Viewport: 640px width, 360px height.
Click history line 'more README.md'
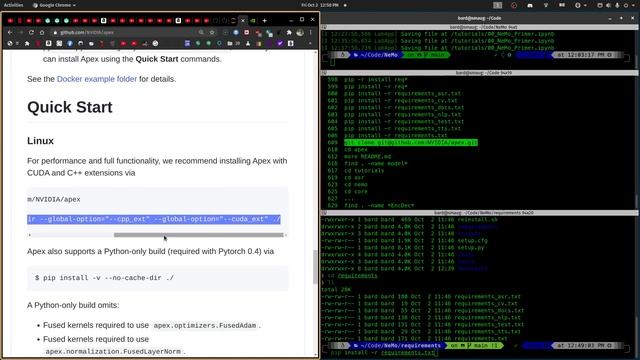(x=367, y=156)
